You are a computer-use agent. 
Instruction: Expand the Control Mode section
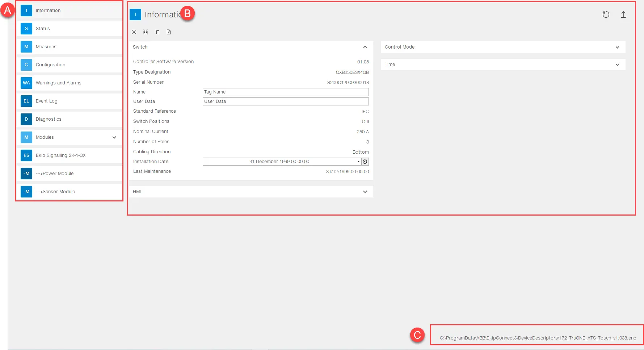pyautogui.click(x=617, y=47)
